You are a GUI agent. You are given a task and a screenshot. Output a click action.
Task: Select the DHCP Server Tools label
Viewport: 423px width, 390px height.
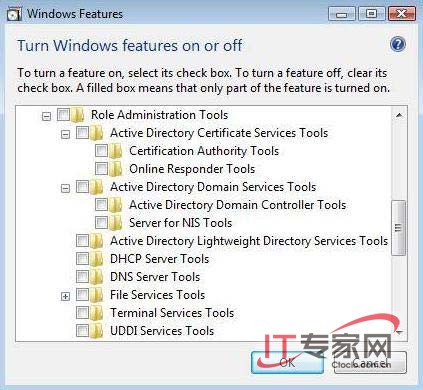coord(159,259)
